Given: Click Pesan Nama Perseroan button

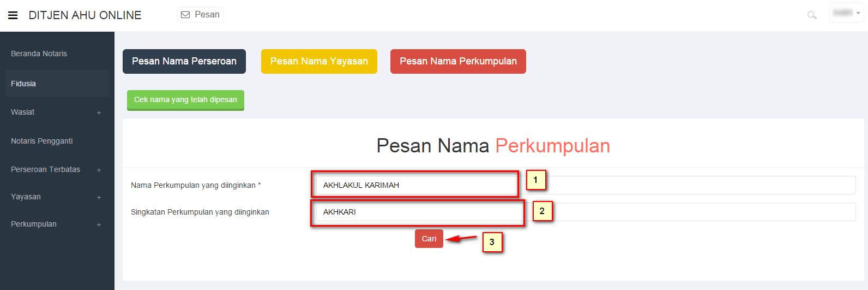Looking at the screenshot, I should click(184, 61).
